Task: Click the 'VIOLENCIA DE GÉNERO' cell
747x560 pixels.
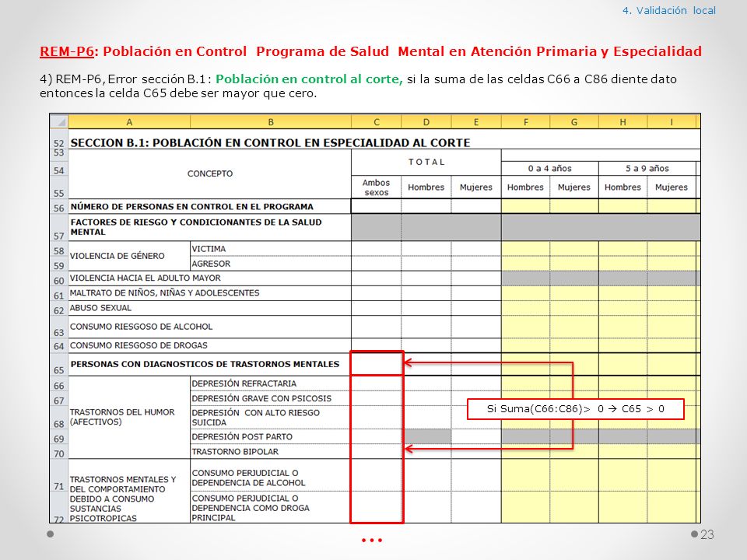Action: click(x=129, y=256)
